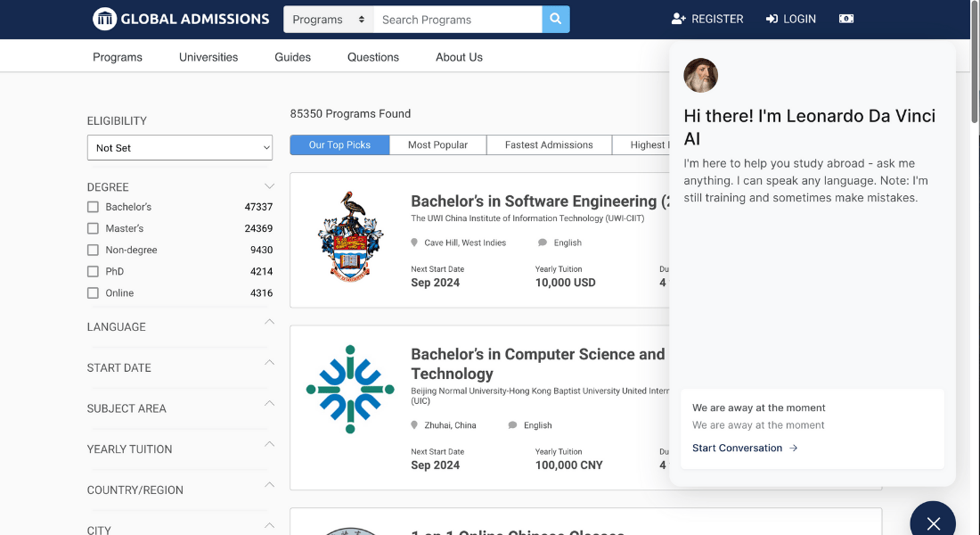
Task: Open the Programs search-type dropdown
Action: tap(329, 20)
